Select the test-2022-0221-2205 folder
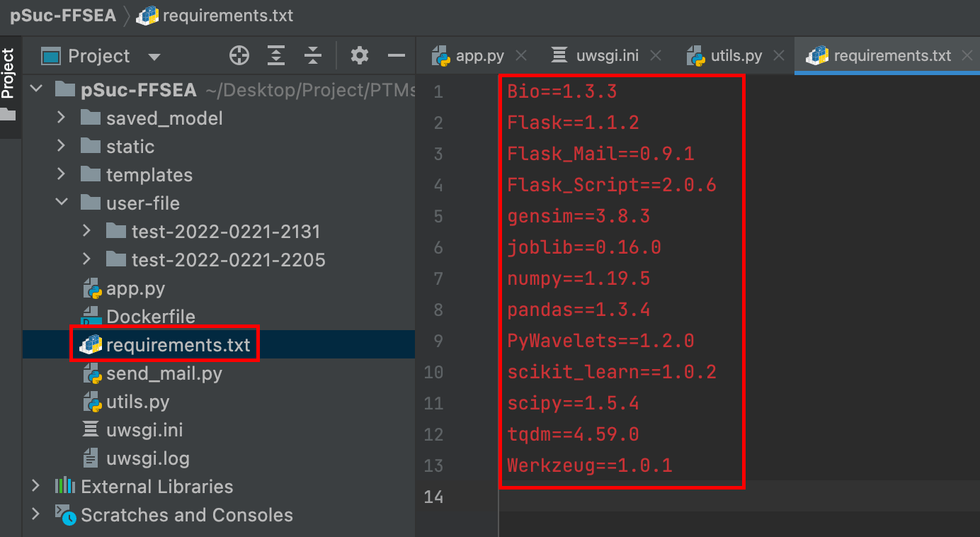This screenshot has width=980, height=537. [229, 260]
